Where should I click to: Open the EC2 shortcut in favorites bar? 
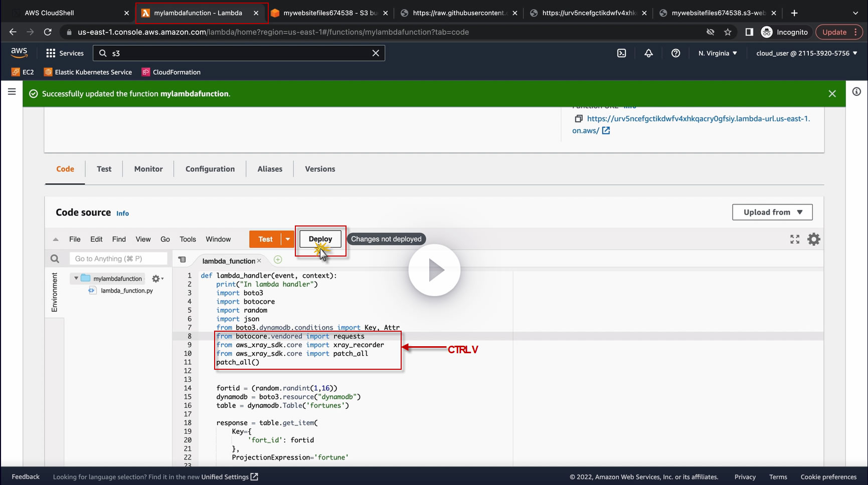pyautogui.click(x=23, y=72)
